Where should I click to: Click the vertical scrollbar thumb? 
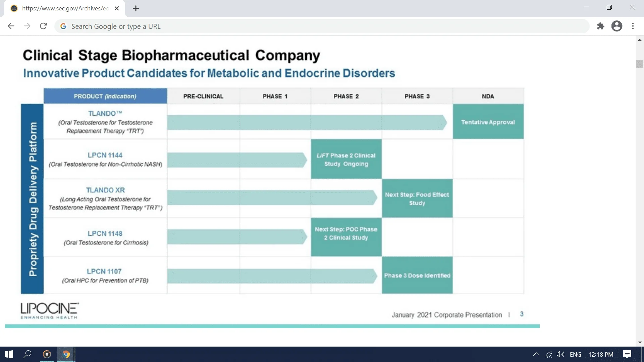(x=640, y=64)
